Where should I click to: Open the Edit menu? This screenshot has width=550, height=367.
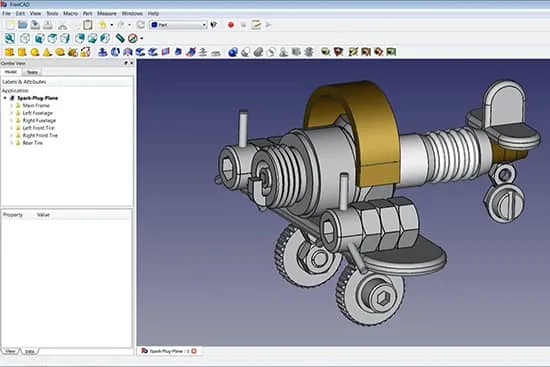(20, 13)
